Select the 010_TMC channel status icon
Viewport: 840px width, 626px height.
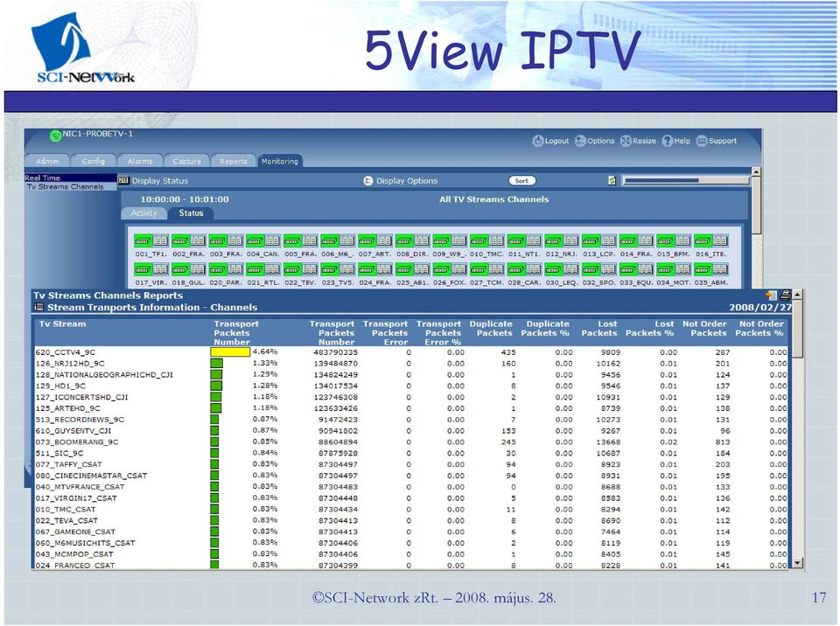coord(487,240)
